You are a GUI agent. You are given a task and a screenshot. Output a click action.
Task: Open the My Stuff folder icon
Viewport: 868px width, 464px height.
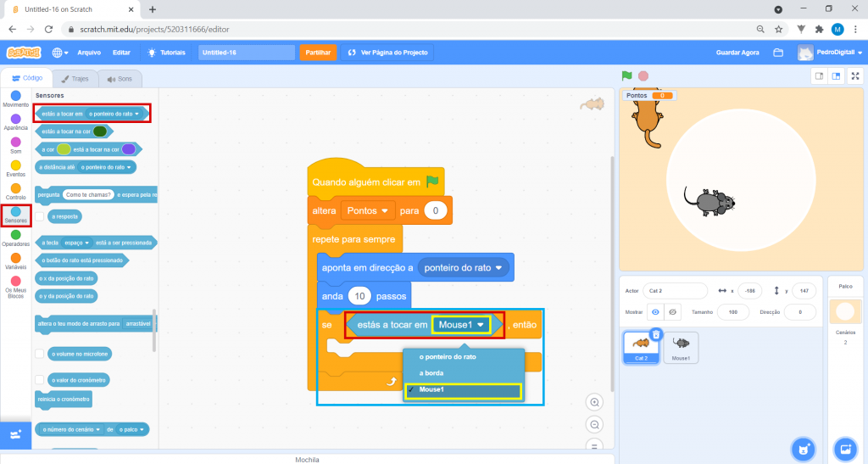click(x=778, y=53)
